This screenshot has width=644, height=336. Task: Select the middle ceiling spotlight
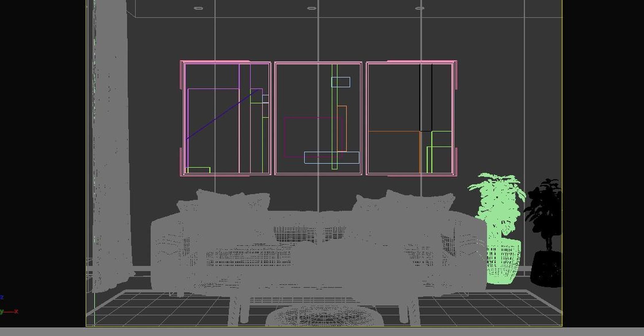312,8
